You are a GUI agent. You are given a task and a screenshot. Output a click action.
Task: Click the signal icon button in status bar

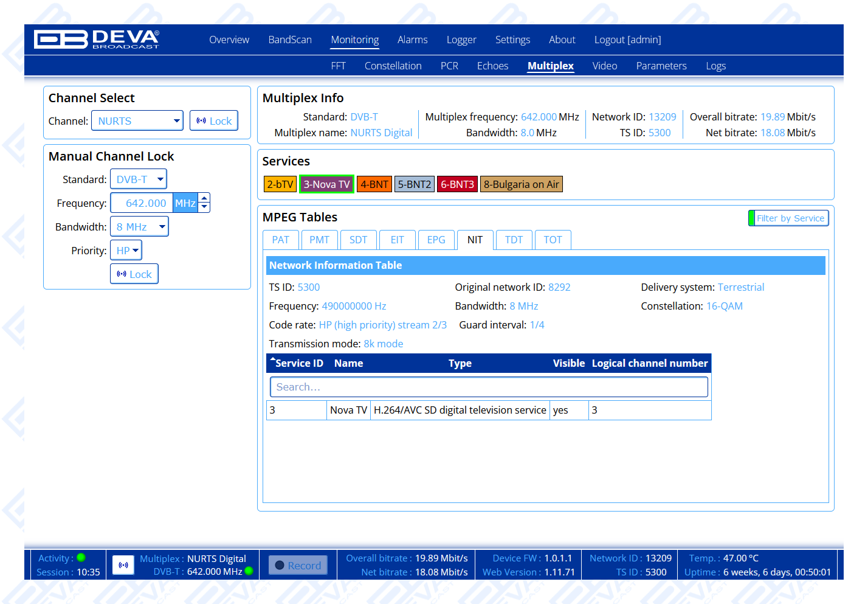click(x=123, y=565)
